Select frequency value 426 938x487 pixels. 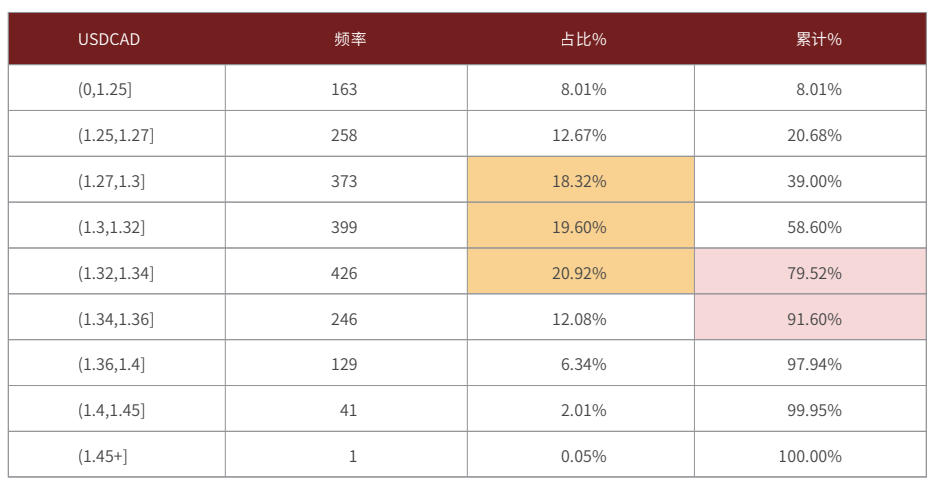click(344, 273)
